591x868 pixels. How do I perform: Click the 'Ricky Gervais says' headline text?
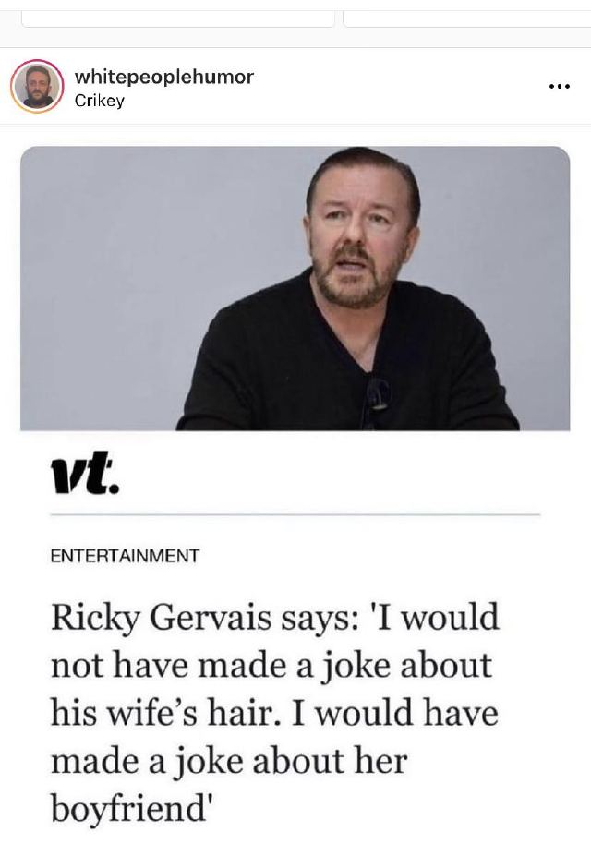[x=199, y=618]
